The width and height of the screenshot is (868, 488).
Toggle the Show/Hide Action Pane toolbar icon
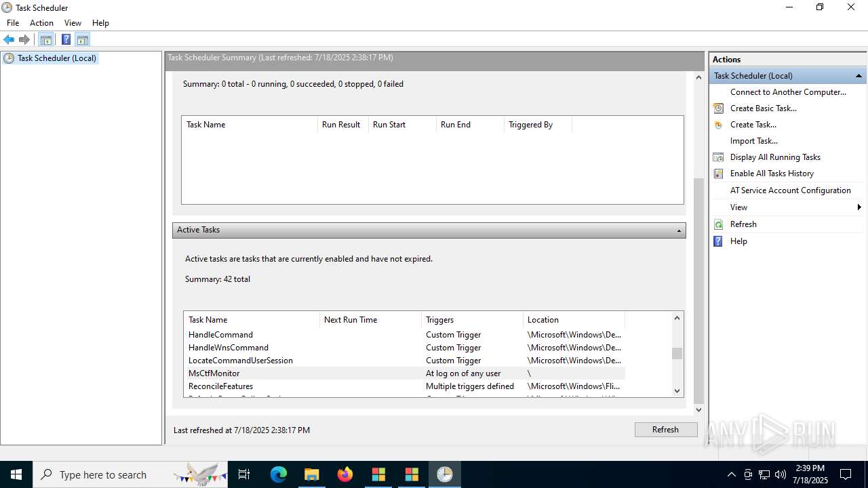pos(83,39)
